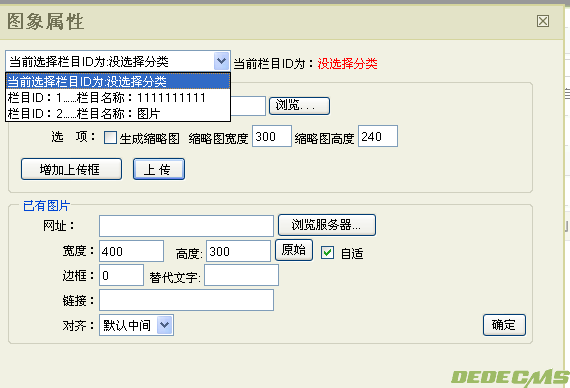Open the 对齐 默认中间 dropdown
Screen dimensions: 570x388
click(x=164, y=325)
